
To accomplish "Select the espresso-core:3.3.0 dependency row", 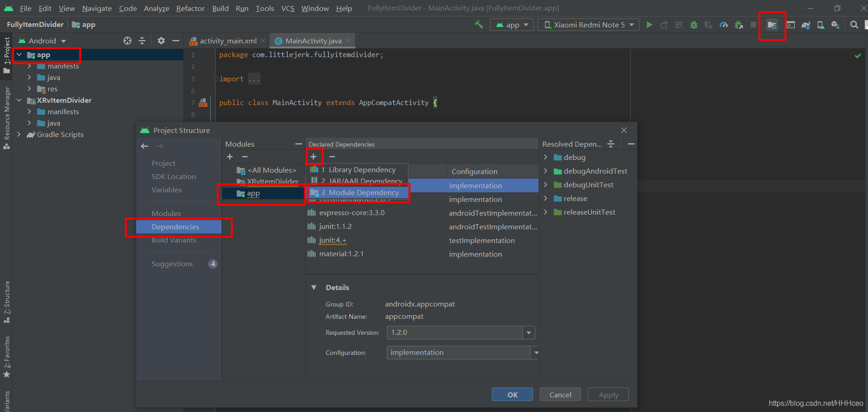I will click(x=422, y=212).
